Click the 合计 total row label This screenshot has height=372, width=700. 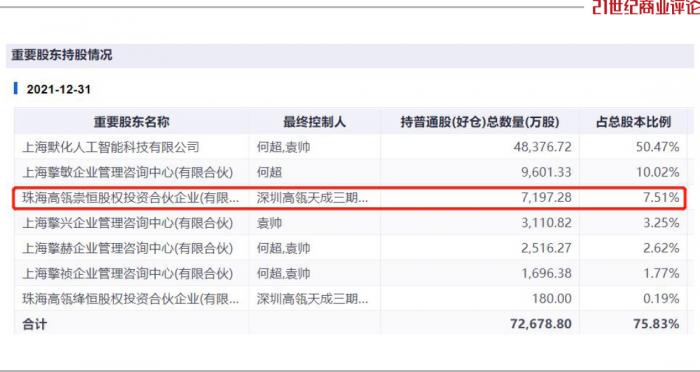pyautogui.click(x=34, y=324)
